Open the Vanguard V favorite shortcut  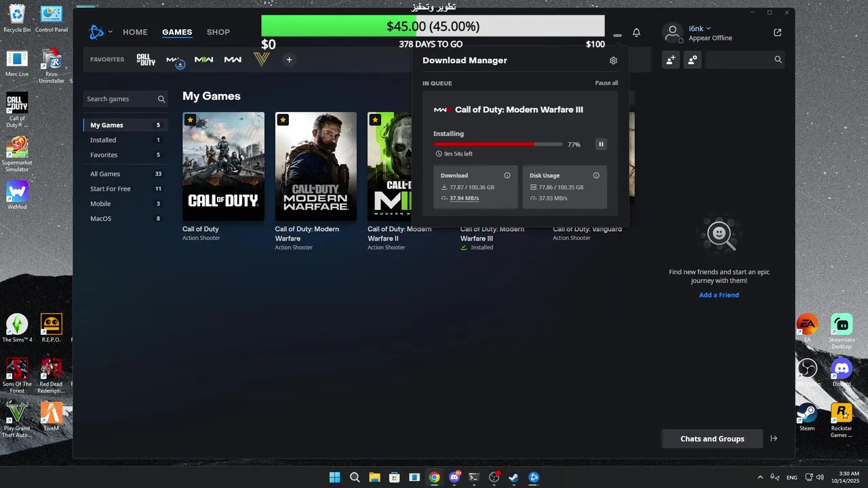(262, 60)
